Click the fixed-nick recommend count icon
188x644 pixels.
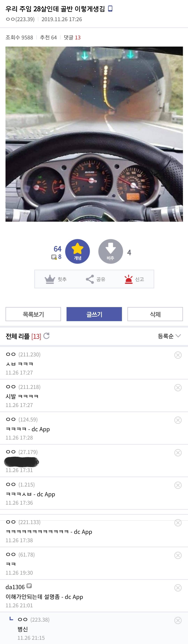[x=54, y=257]
